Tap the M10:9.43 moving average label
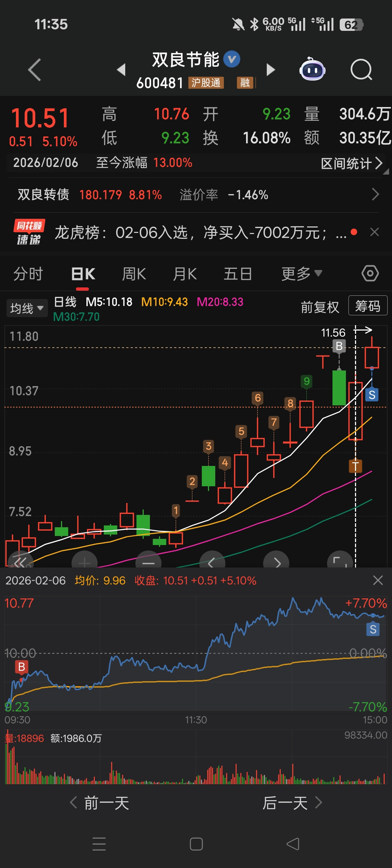 click(x=164, y=302)
